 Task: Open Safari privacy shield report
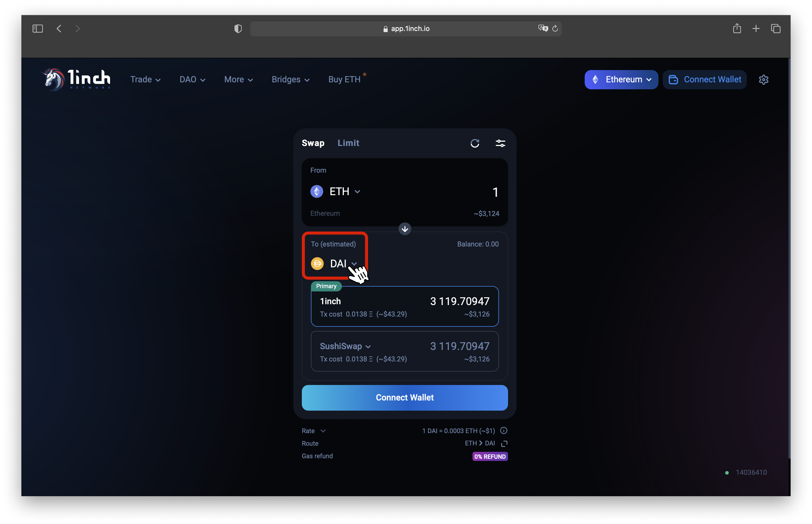coord(238,29)
